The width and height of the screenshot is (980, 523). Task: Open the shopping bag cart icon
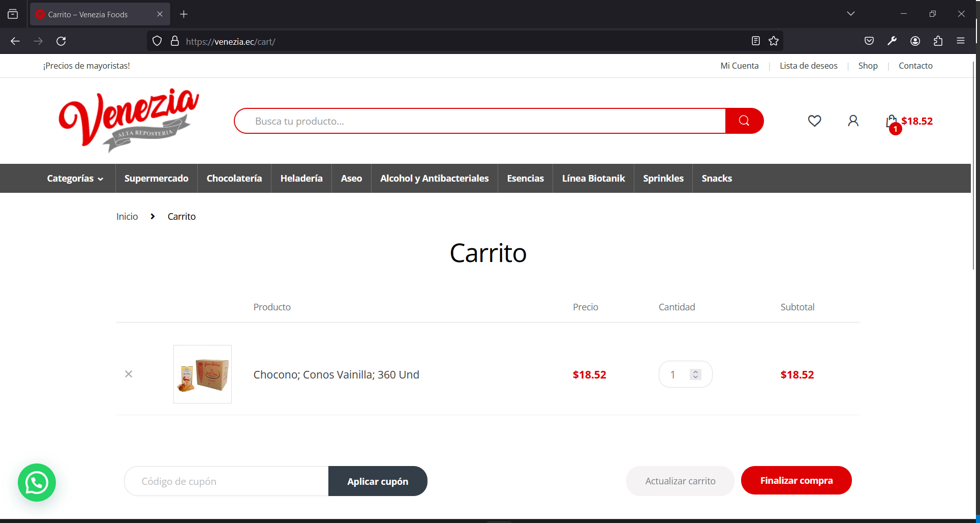coord(892,122)
